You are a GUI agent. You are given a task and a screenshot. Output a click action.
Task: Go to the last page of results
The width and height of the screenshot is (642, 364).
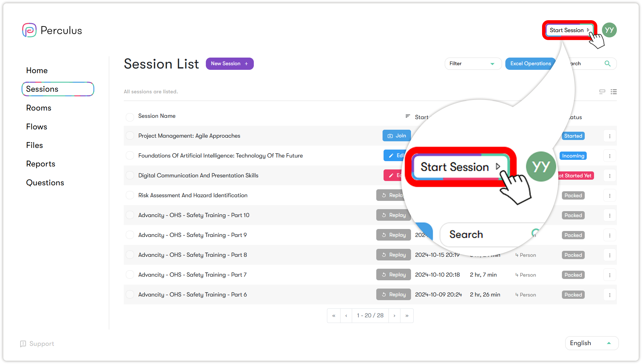(407, 316)
